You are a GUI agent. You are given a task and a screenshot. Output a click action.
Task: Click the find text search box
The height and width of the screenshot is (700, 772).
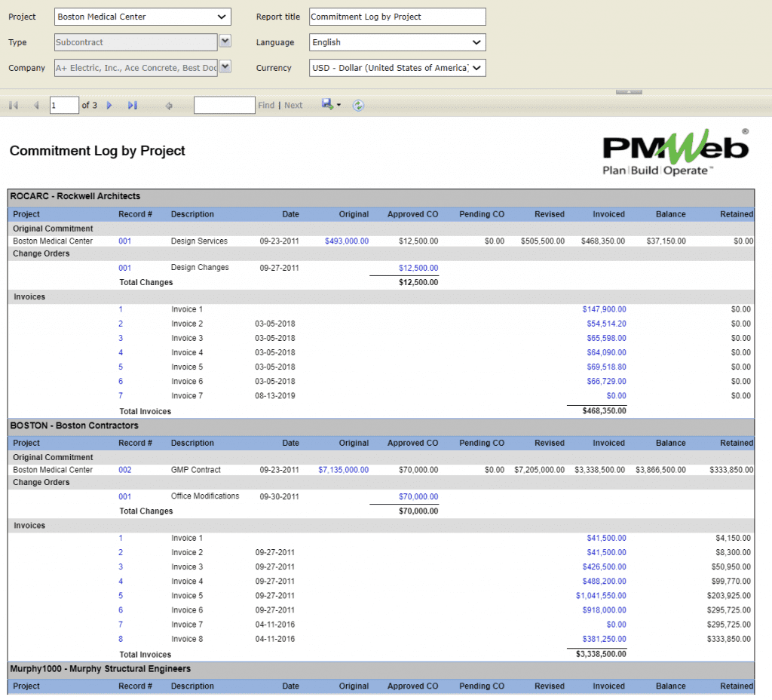coord(225,106)
